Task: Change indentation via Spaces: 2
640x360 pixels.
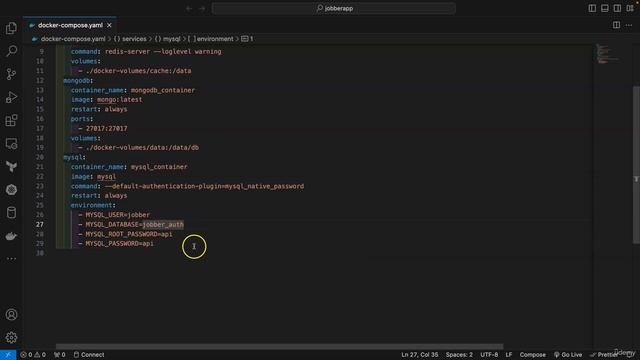Action: pos(459,355)
